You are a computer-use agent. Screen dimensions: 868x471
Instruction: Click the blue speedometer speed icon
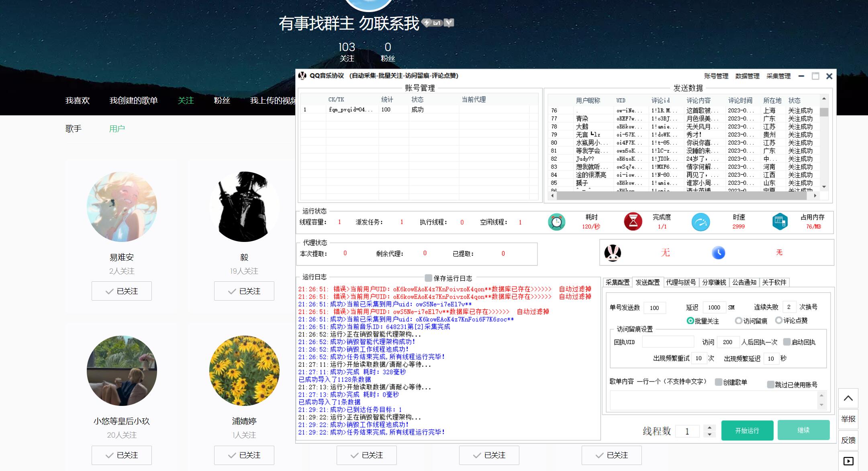pyautogui.click(x=701, y=222)
